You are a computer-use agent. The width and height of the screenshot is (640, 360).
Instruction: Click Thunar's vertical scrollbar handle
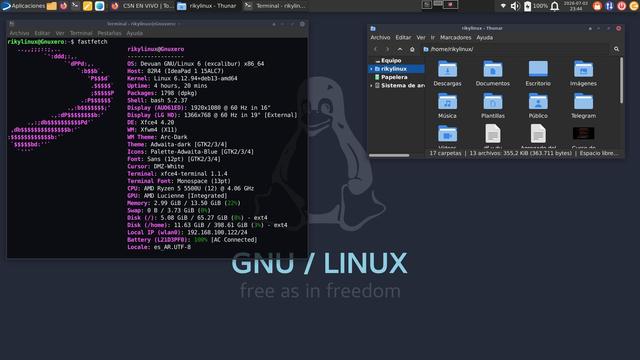[x=621, y=80]
